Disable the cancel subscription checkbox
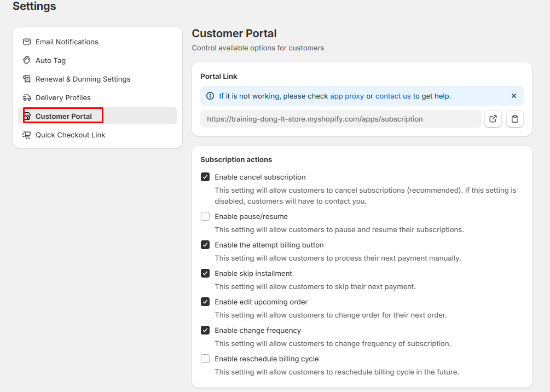This screenshot has height=392, width=550. [205, 177]
